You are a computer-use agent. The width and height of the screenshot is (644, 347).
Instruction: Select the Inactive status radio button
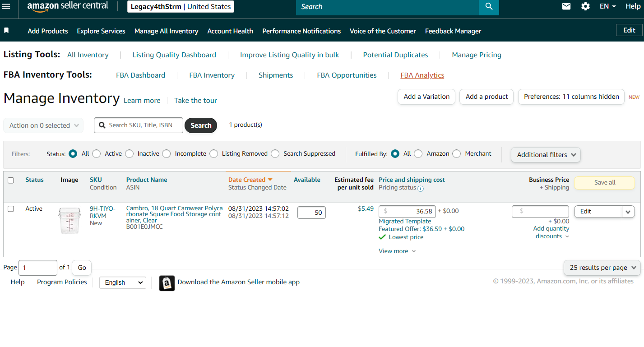tap(129, 154)
